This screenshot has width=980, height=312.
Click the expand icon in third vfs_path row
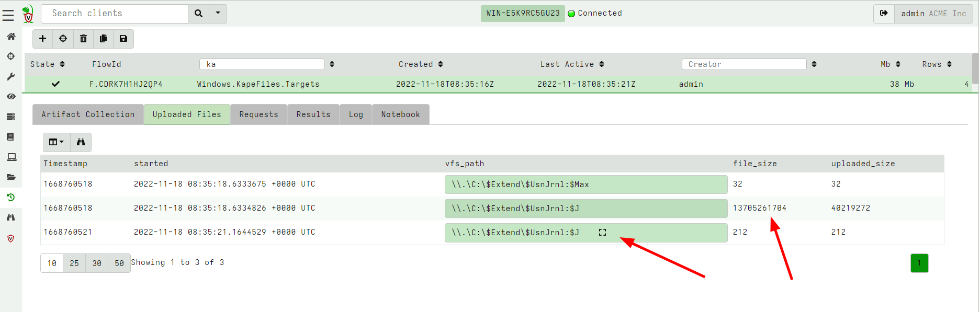602,233
